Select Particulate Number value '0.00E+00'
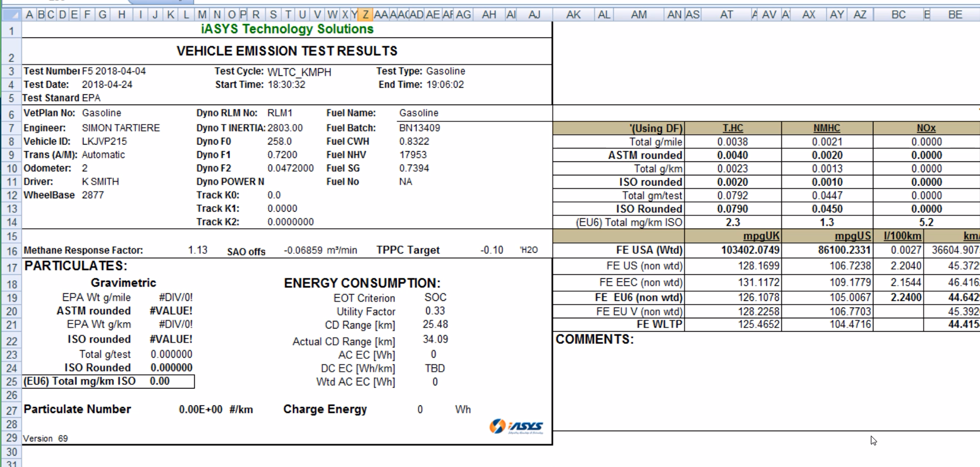Viewport: 980px width, 467px height. pos(201,410)
